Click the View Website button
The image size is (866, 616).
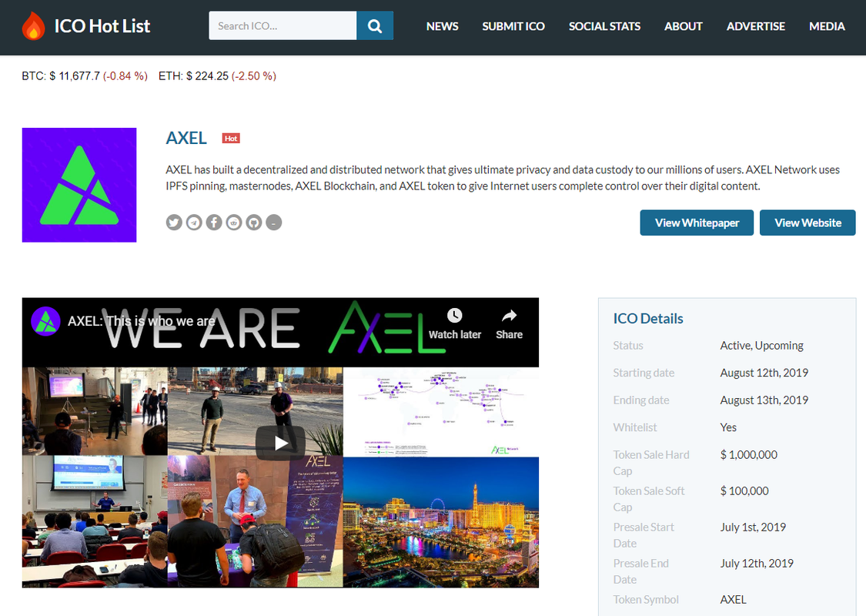(x=807, y=223)
